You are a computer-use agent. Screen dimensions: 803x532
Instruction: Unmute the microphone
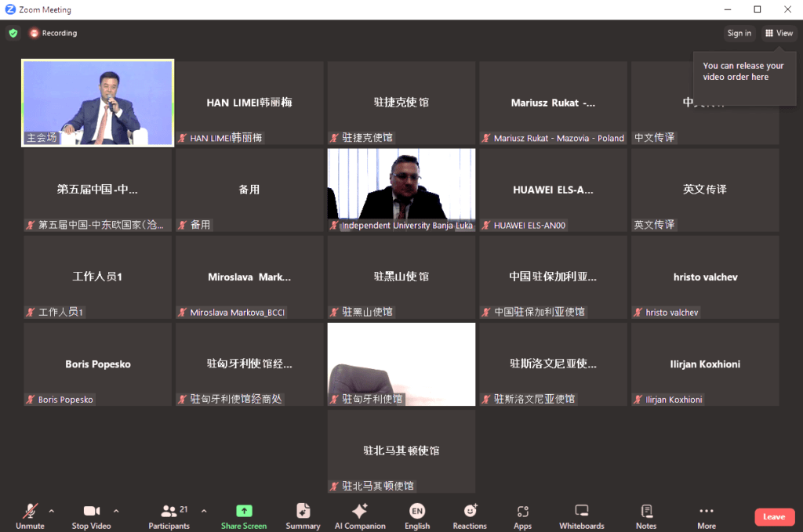30,516
